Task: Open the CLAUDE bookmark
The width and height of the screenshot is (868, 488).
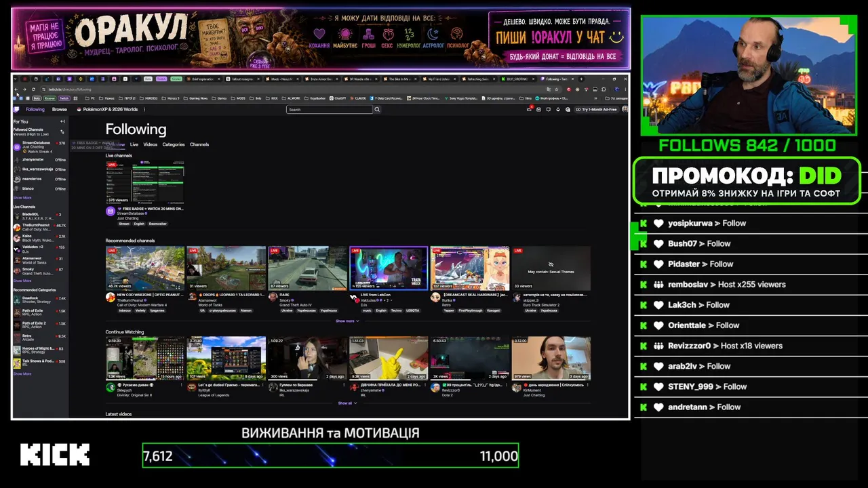Action: click(x=359, y=98)
